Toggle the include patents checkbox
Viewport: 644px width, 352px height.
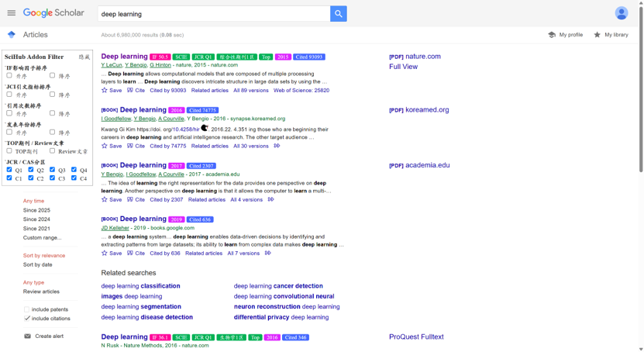(26, 309)
